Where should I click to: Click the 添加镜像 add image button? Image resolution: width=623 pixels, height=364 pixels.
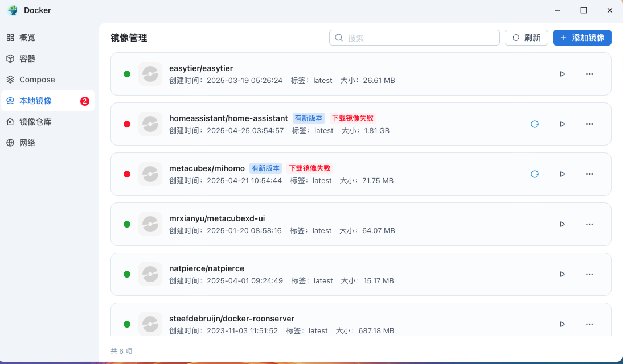tap(582, 38)
